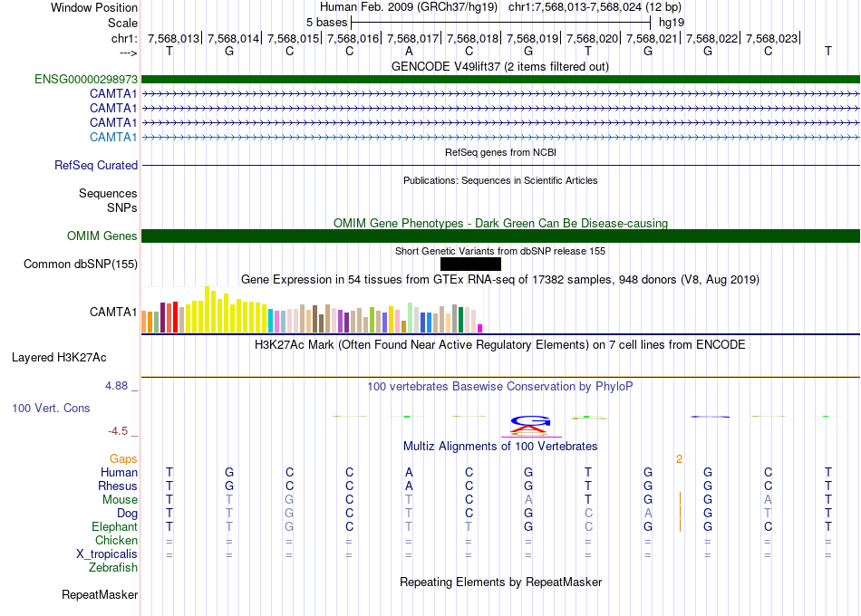
Task: Click the light-blue CAMTA1 transcript label
Action: pyautogui.click(x=113, y=138)
